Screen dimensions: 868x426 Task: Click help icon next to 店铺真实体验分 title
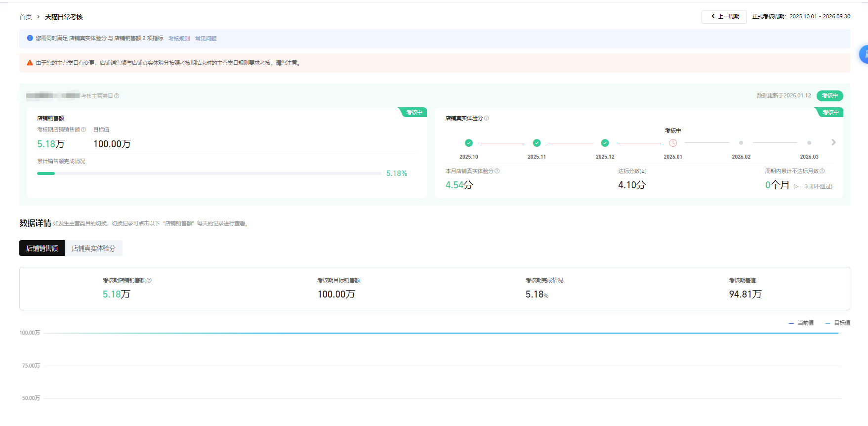click(x=487, y=118)
